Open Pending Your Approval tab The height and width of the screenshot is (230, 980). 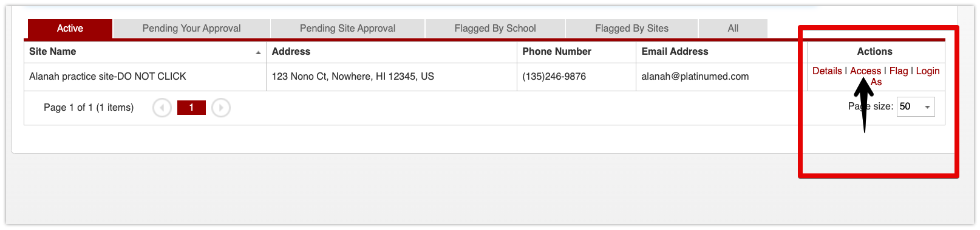pyautogui.click(x=191, y=29)
